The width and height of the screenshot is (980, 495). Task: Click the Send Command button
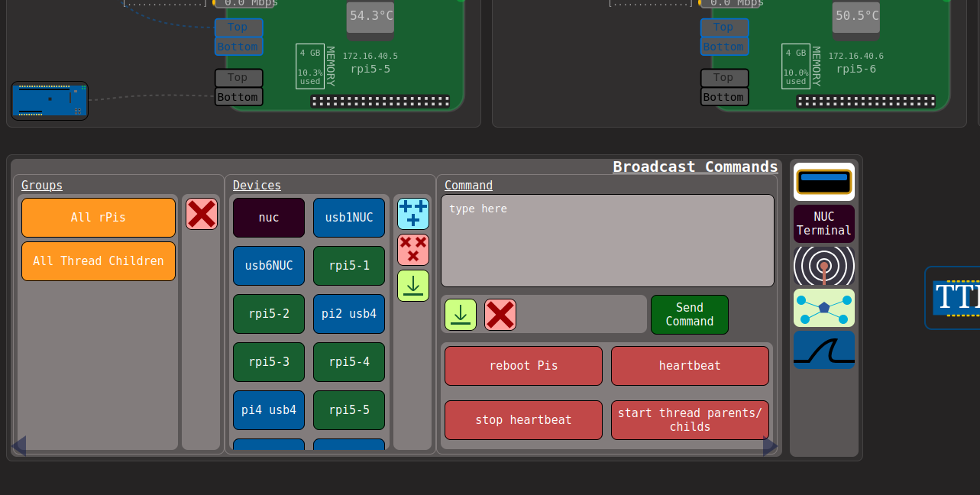pos(690,315)
